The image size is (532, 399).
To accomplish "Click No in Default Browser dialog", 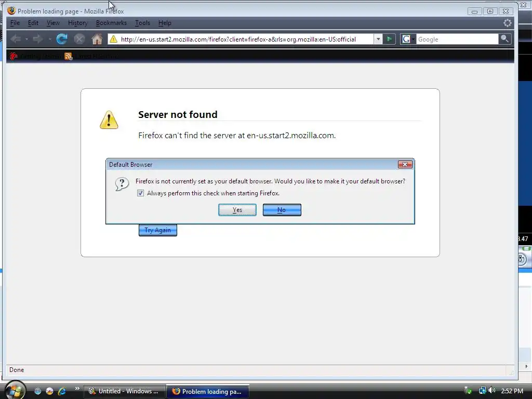I will pyautogui.click(x=282, y=210).
